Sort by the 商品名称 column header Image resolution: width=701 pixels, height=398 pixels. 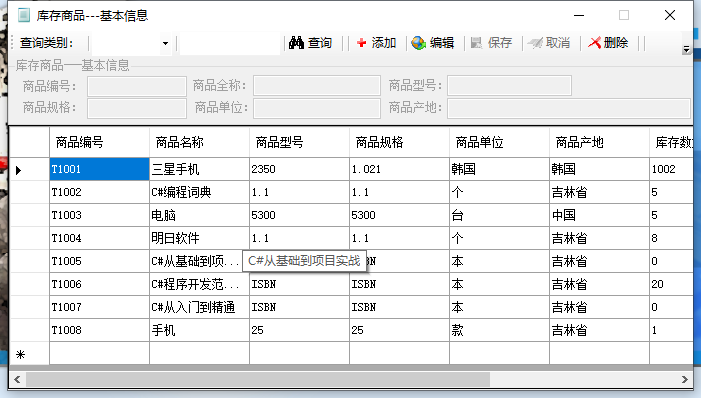199,142
